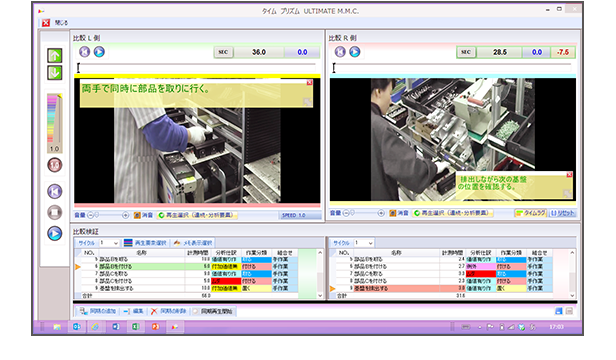
Task: Open Outlook from the taskbar
Action: click(x=77, y=327)
